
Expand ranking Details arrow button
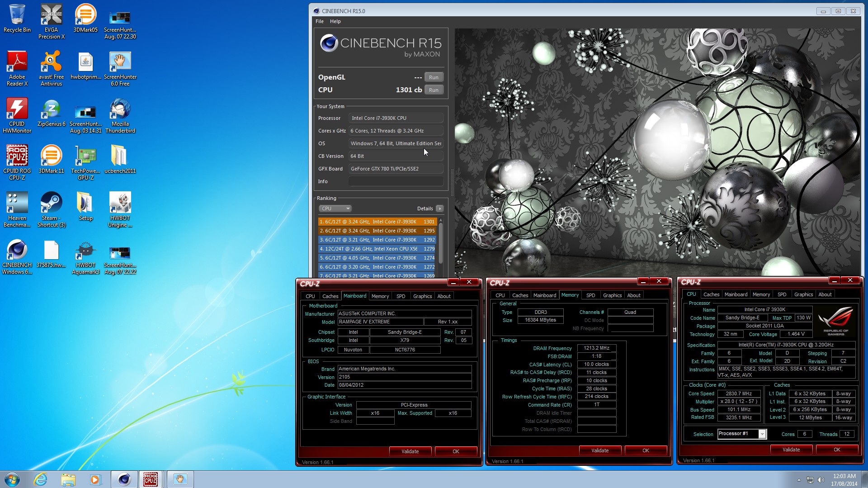(x=439, y=208)
